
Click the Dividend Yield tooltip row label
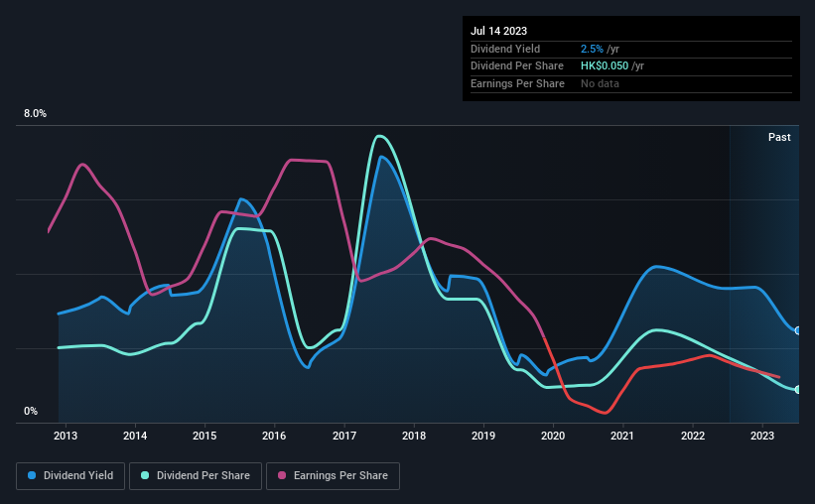(x=505, y=49)
